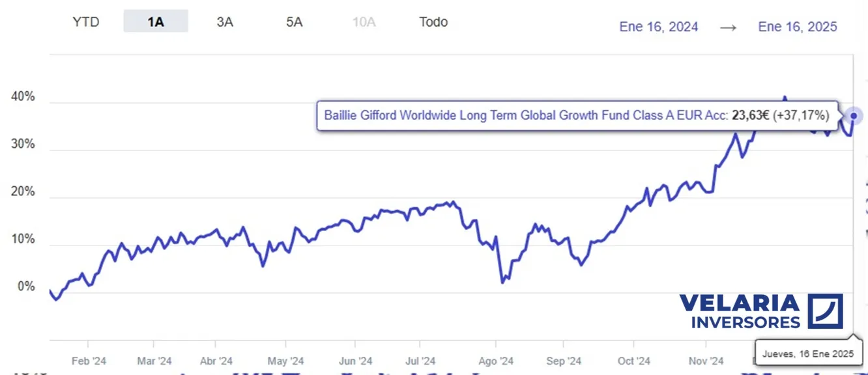Select the YTD time range
The height and width of the screenshot is (375, 868).
(x=85, y=21)
